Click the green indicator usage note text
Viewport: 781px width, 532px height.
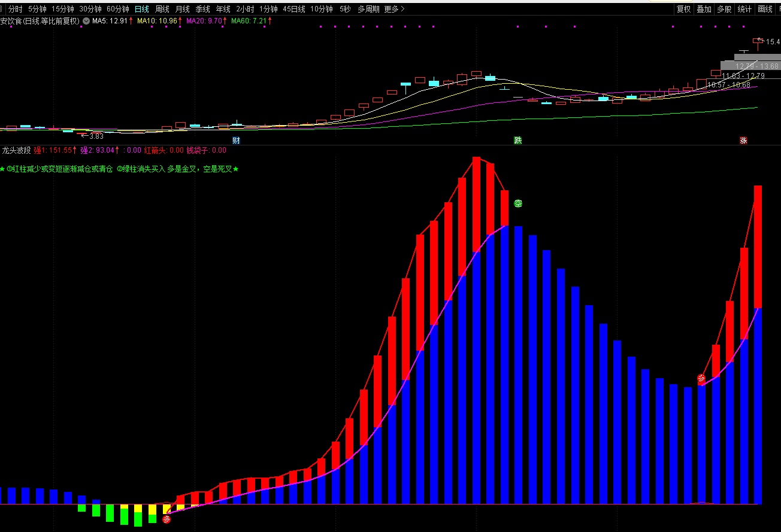pyautogui.click(x=119, y=169)
